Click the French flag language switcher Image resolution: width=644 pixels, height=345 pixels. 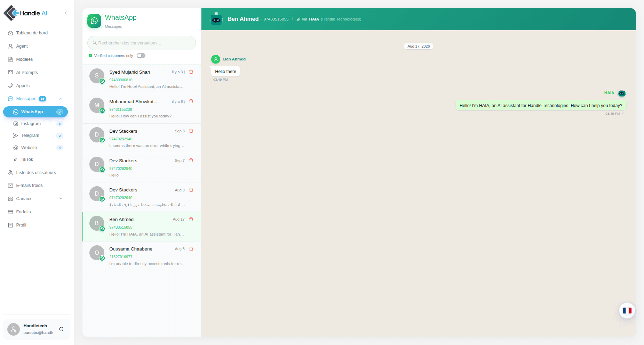(x=627, y=311)
